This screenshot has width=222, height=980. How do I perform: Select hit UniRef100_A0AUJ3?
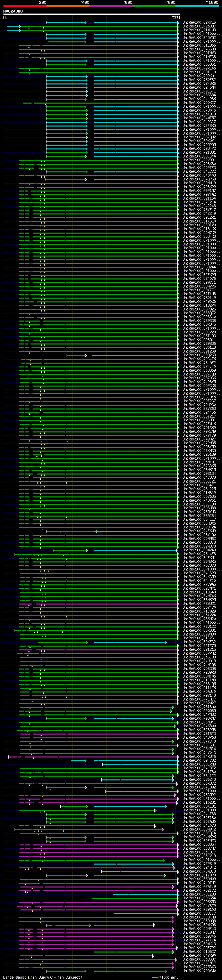199,872
